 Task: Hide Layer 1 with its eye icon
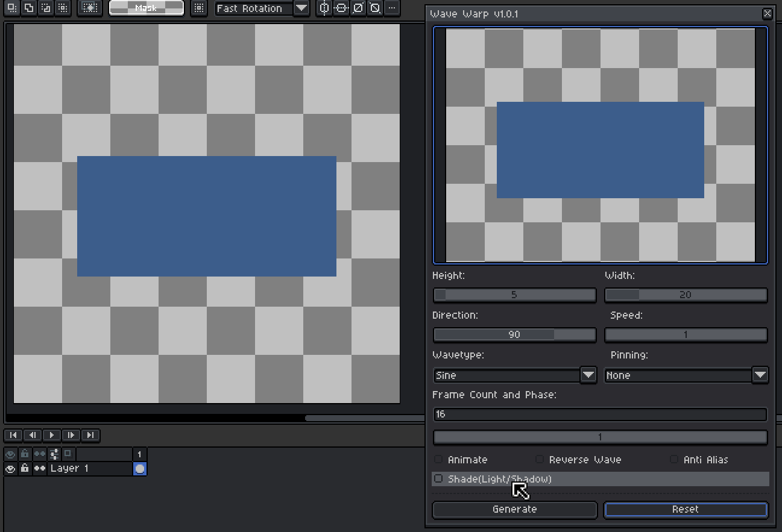click(x=10, y=468)
